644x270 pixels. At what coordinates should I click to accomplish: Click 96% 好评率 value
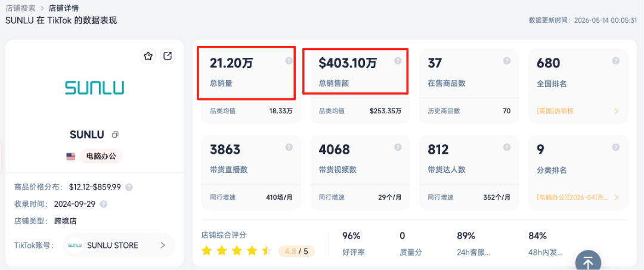coord(351,236)
